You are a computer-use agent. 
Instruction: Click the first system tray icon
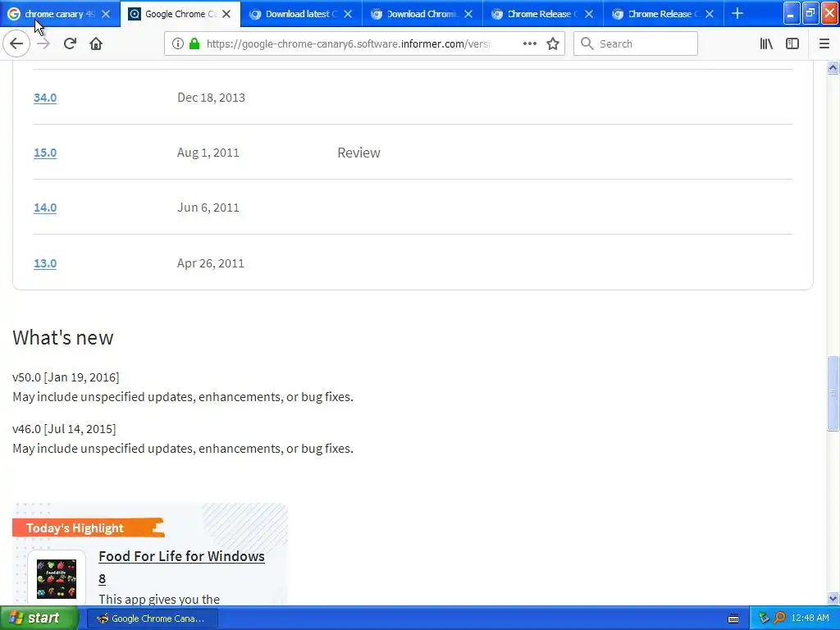[x=764, y=619]
